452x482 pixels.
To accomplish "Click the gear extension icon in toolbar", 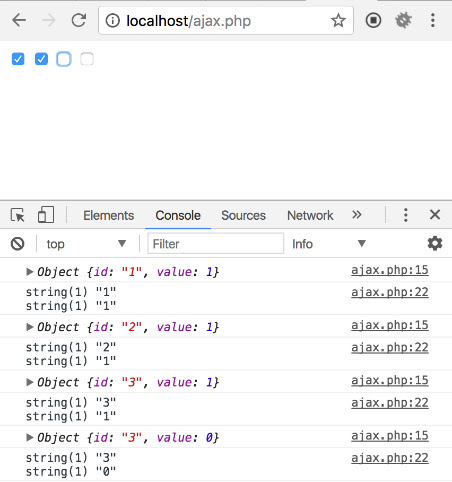I will pos(403,20).
